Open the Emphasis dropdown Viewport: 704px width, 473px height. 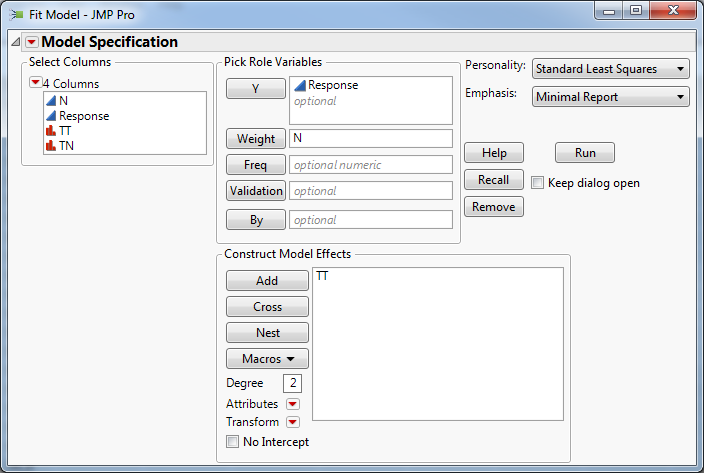[x=611, y=97]
